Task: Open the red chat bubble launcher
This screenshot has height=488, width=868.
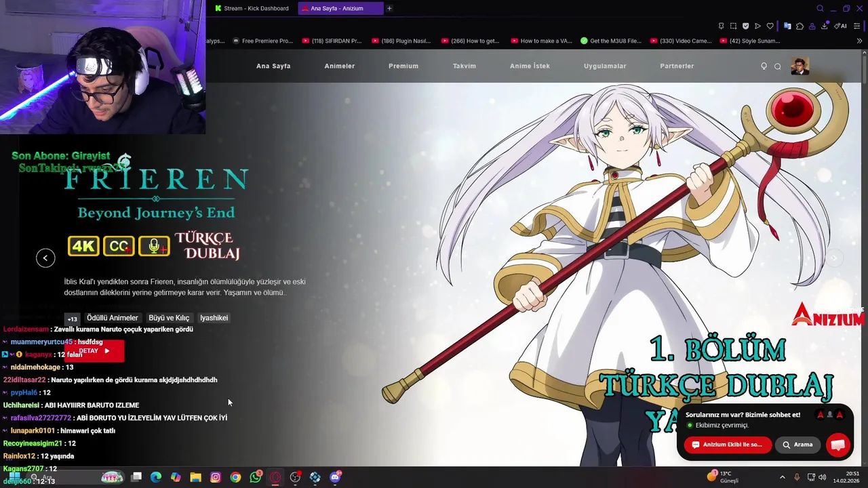Action: tap(838, 445)
